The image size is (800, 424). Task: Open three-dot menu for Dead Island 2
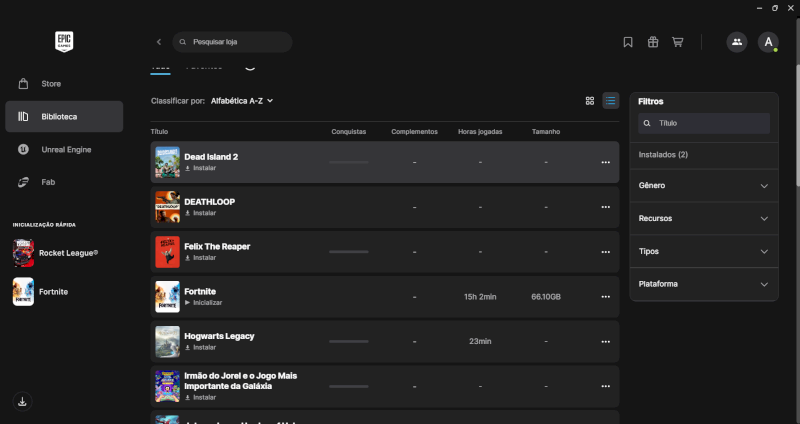pos(605,162)
